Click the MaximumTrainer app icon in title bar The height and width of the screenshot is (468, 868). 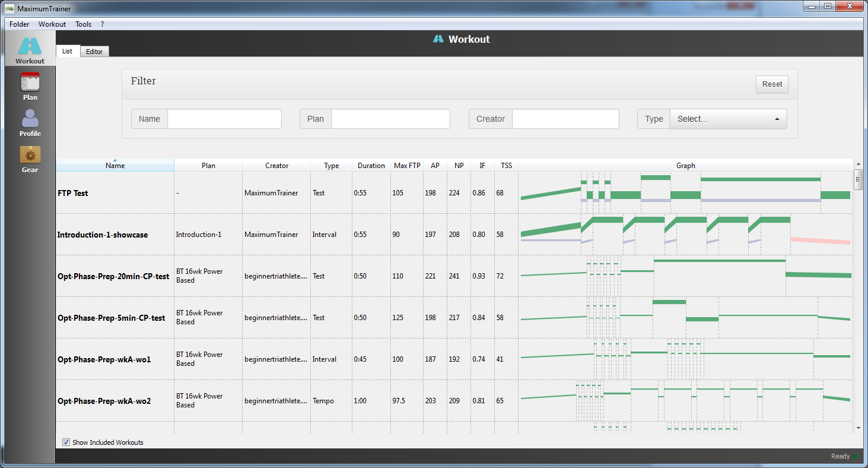pyautogui.click(x=9, y=8)
